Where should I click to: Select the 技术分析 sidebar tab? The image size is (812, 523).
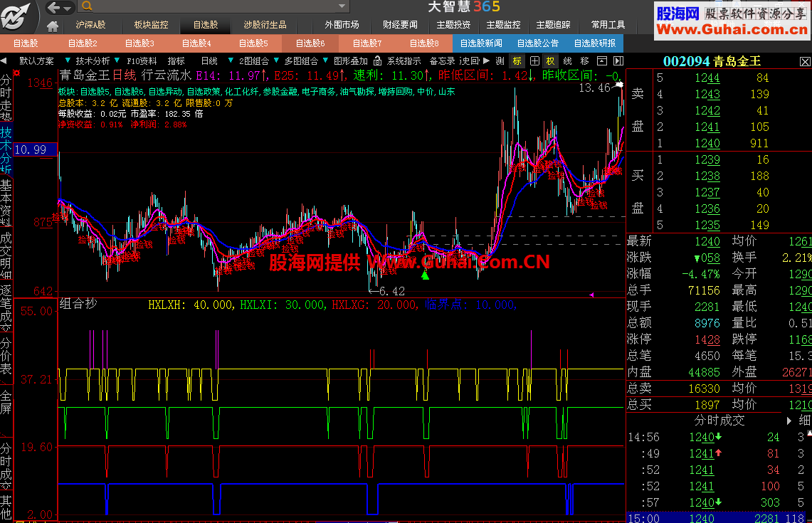click(6, 149)
